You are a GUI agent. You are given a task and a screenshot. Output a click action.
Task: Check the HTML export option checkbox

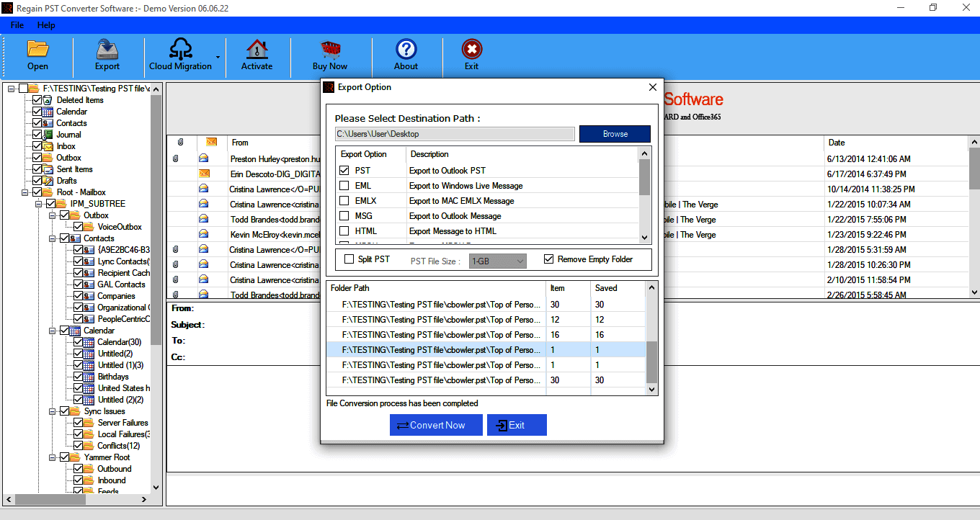pyautogui.click(x=344, y=231)
